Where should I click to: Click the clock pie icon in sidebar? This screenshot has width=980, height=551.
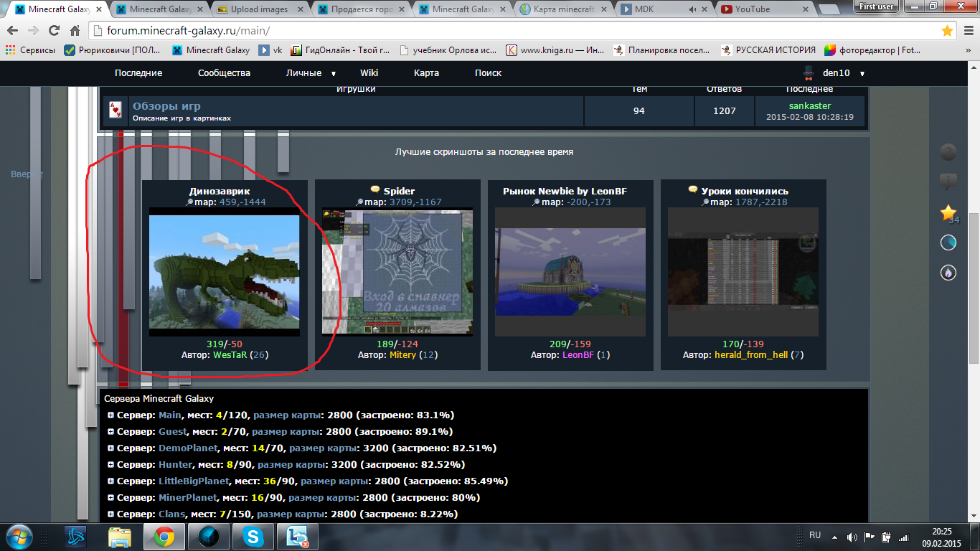coord(948,242)
